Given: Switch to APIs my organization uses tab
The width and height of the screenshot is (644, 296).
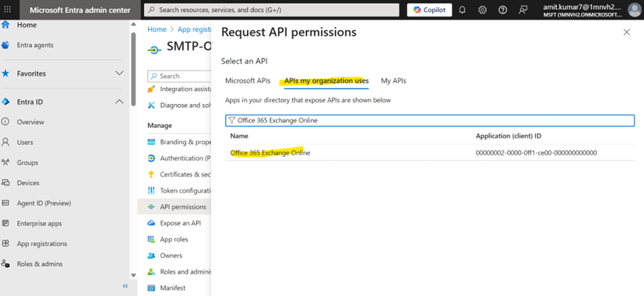Looking at the screenshot, I should pyautogui.click(x=326, y=81).
